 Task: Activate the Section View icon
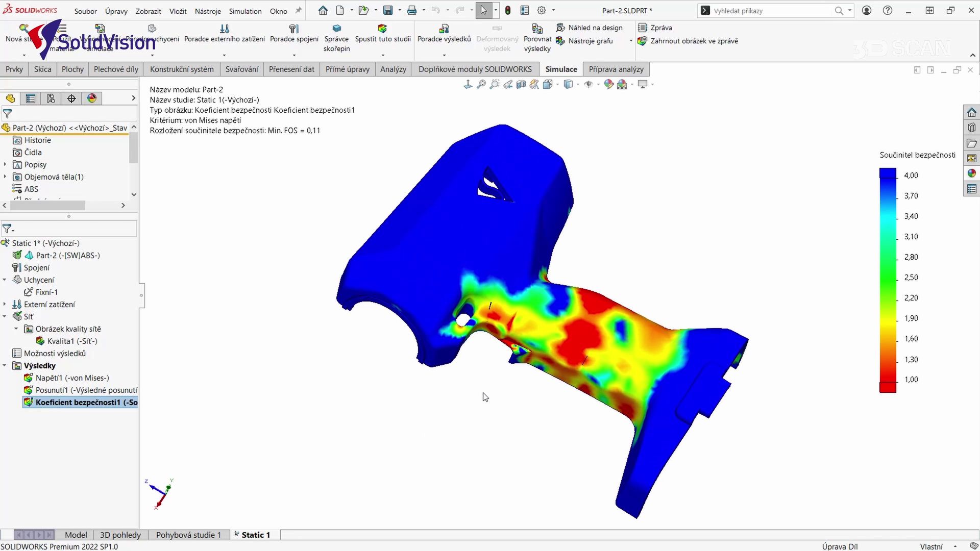click(521, 85)
